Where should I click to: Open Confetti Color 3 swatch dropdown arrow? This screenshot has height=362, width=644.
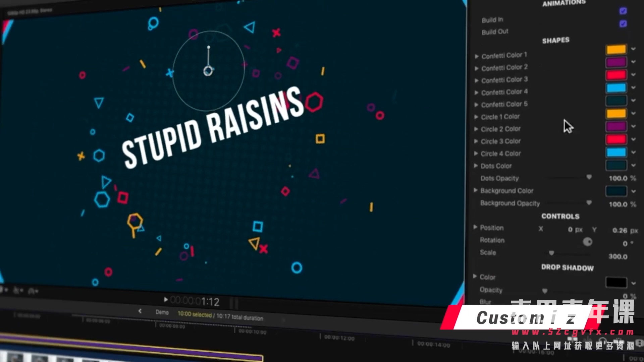point(633,74)
